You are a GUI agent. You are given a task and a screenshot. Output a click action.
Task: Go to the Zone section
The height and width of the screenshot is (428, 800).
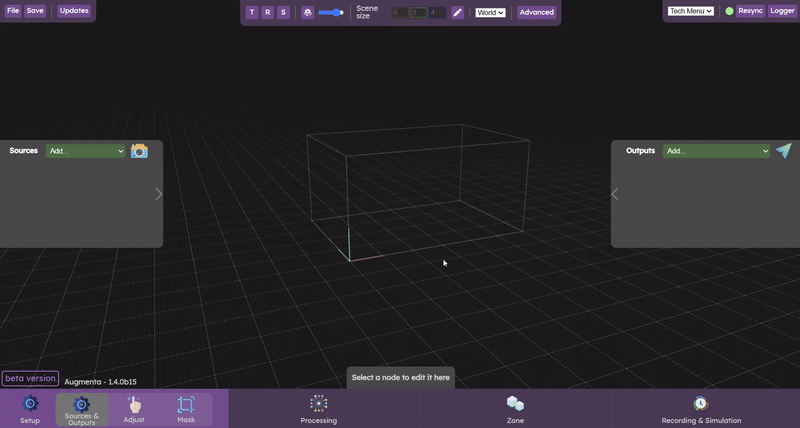515,410
